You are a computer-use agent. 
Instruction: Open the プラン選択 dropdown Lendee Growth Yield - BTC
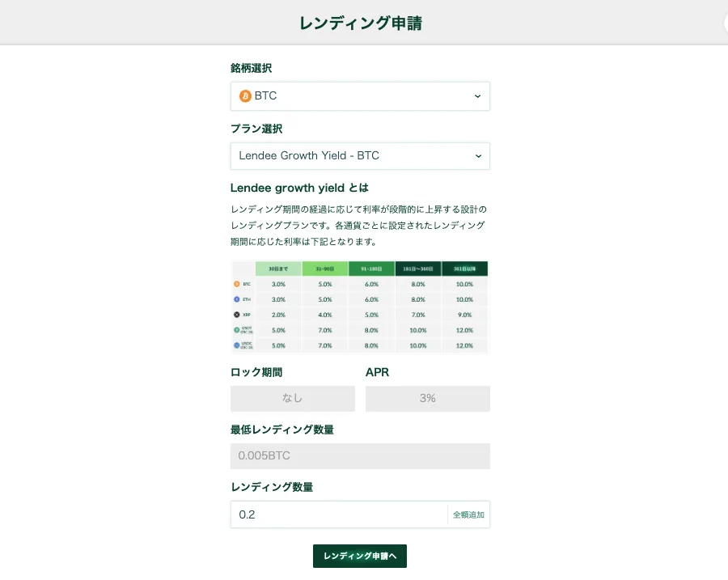tap(360, 156)
